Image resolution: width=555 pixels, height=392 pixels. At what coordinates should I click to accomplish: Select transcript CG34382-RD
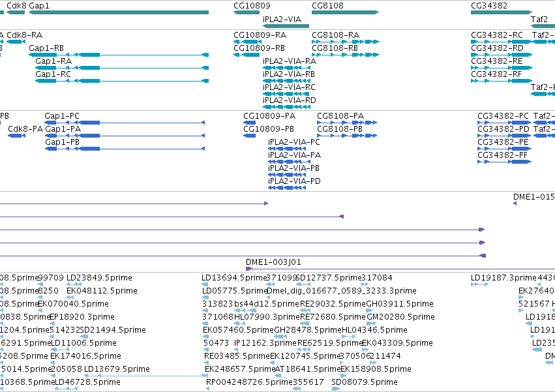click(502, 55)
